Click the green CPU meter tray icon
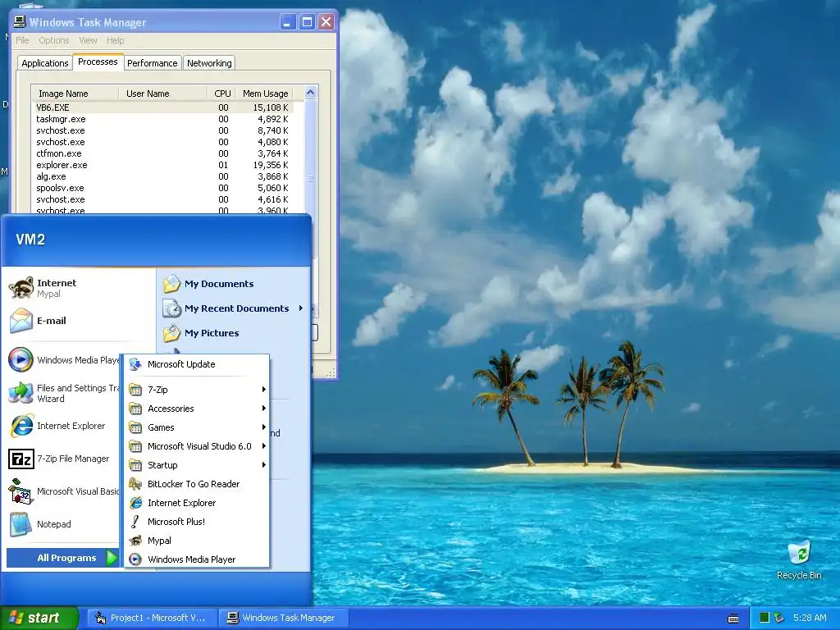 pyautogui.click(x=765, y=618)
